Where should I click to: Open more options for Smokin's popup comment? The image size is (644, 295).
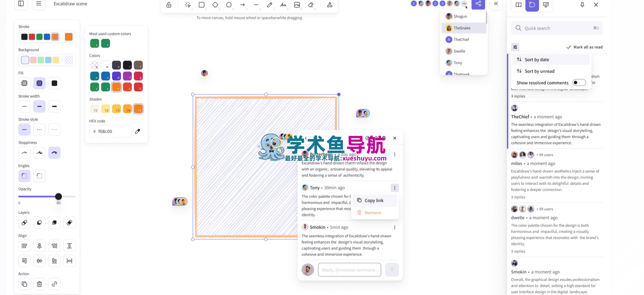coord(395,227)
